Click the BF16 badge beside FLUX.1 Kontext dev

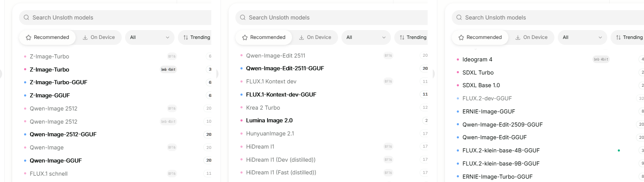388,81
